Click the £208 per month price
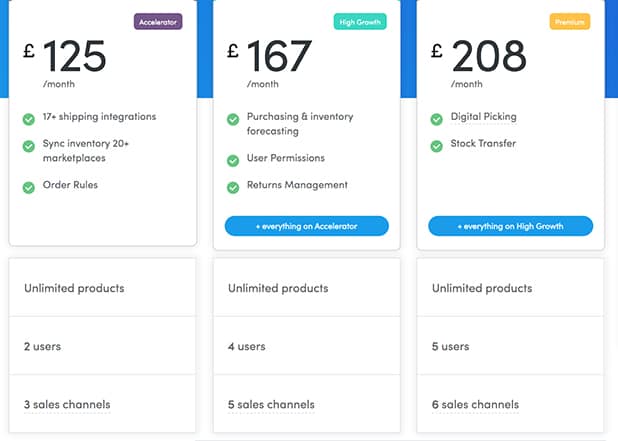Screen dimensions: 618x441 tap(480, 58)
